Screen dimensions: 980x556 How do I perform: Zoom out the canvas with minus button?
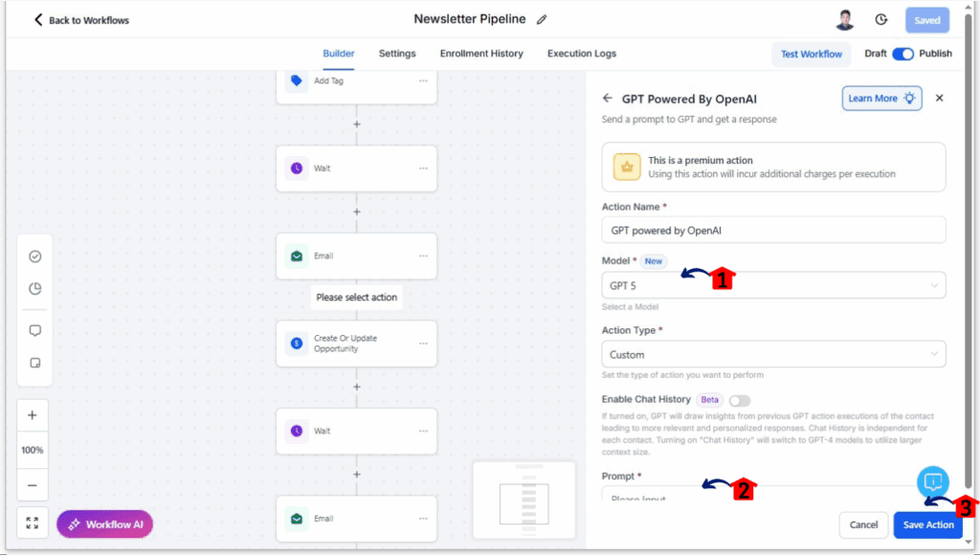(33, 485)
